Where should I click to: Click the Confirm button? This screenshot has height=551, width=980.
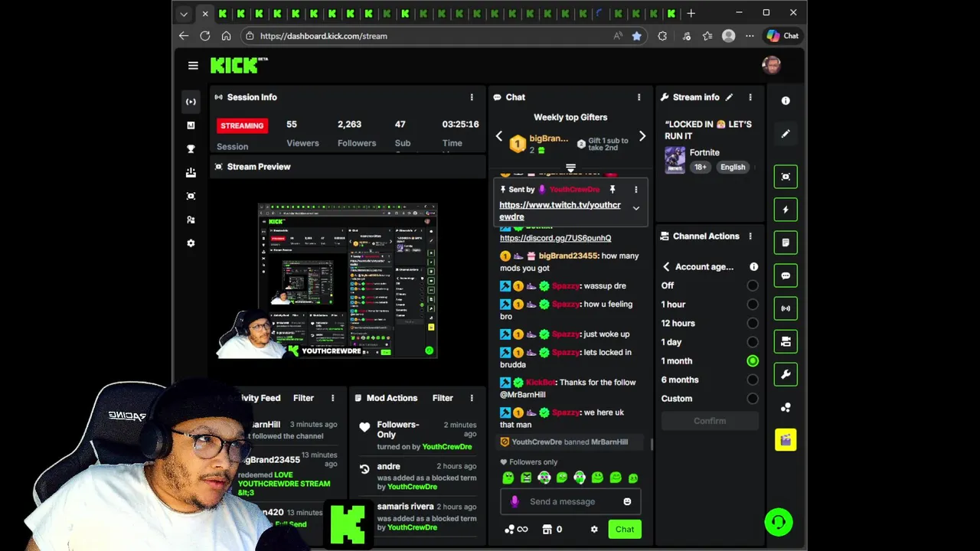pyautogui.click(x=710, y=421)
